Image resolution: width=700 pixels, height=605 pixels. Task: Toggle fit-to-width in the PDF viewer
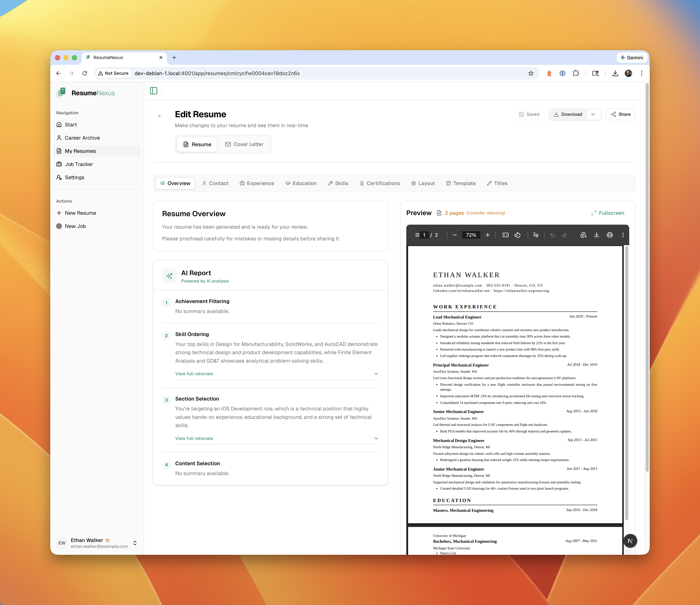click(x=505, y=235)
